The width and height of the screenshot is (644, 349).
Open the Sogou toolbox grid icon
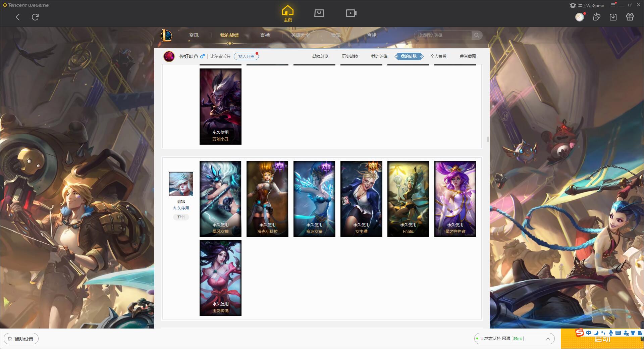click(x=640, y=333)
